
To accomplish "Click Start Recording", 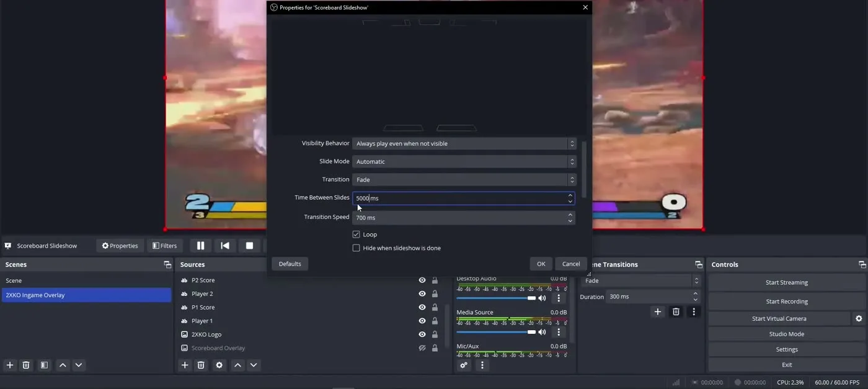I will pyautogui.click(x=786, y=302).
